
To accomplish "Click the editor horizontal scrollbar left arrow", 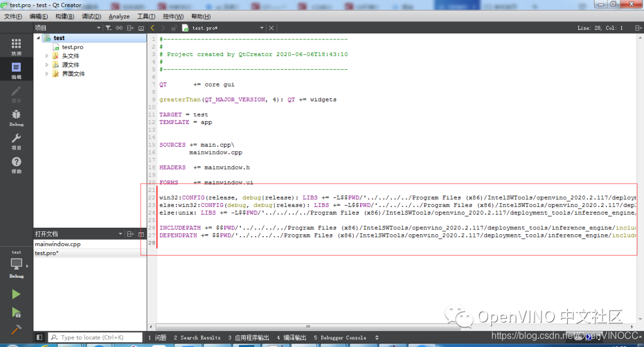I will tap(151, 327).
